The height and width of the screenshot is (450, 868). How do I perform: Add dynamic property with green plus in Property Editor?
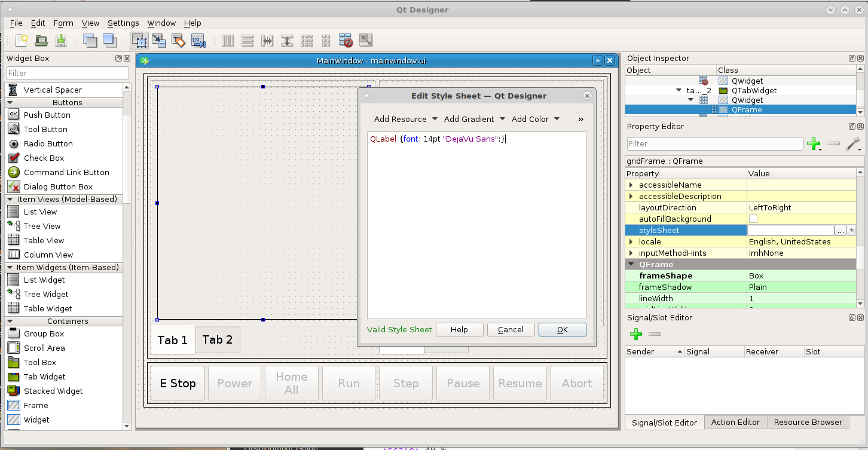click(814, 143)
